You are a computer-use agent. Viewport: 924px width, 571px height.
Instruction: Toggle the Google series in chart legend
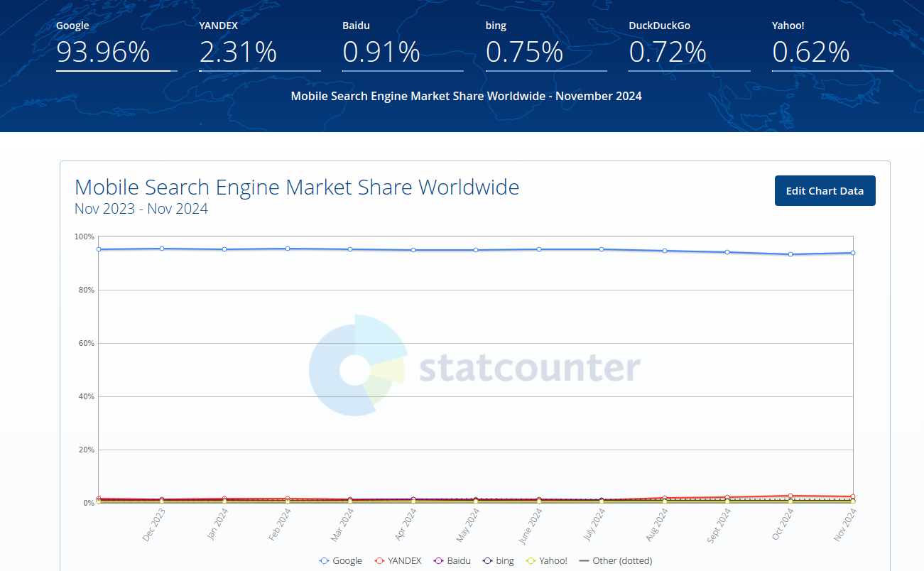pyautogui.click(x=341, y=561)
